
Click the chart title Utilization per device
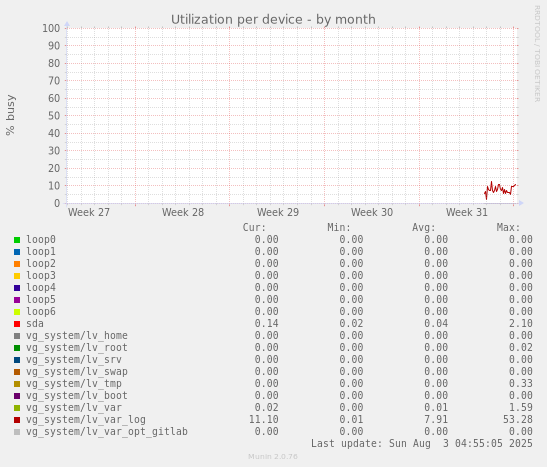[x=273, y=20]
